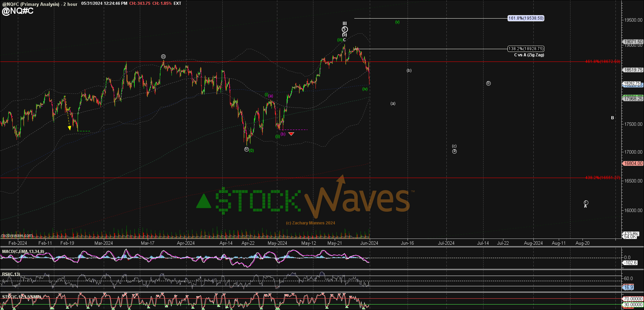644x310 pixels.
Task: Select the circled C label above wave A
Action: (586, 202)
